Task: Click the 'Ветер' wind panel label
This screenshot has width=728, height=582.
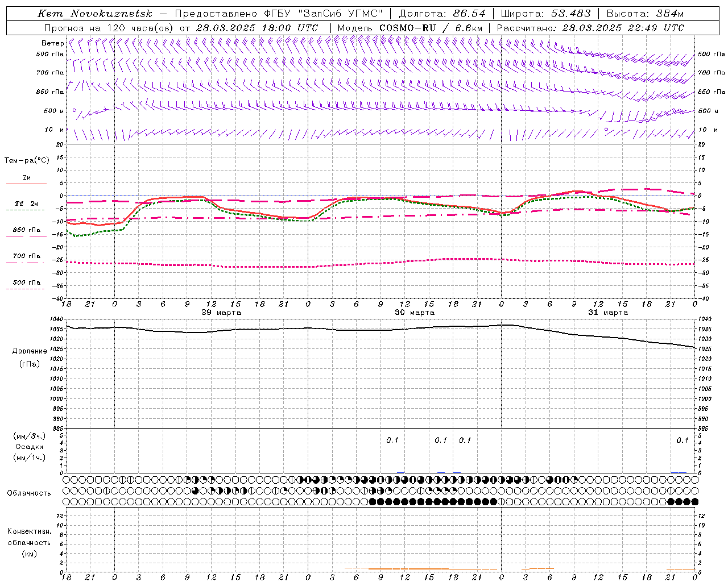Action: (52, 43)
